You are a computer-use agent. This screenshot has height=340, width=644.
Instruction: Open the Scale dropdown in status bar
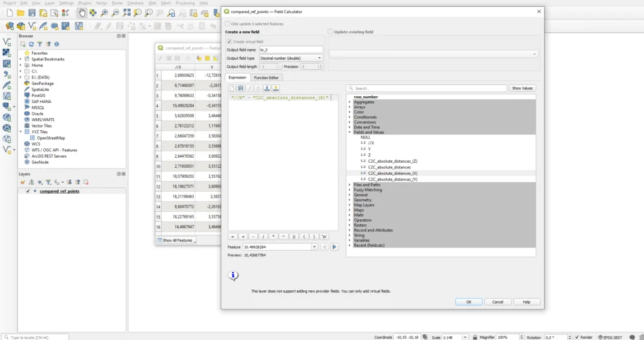pos(465,337)
